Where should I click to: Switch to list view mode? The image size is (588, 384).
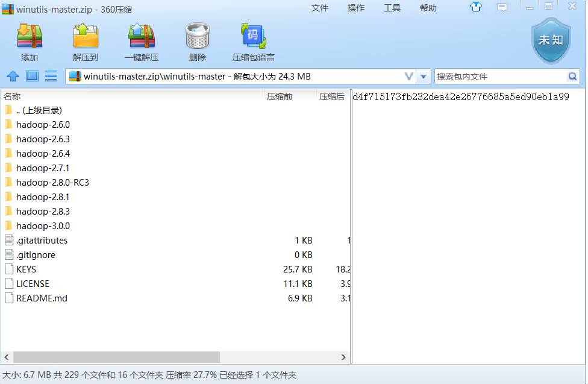coord(51,76)
